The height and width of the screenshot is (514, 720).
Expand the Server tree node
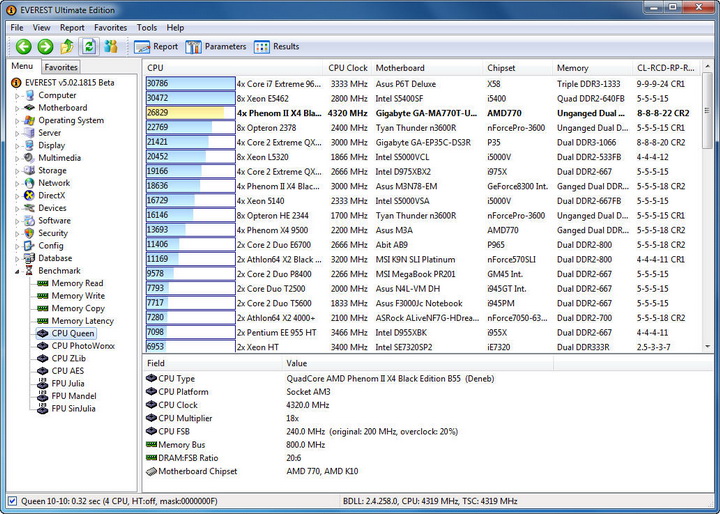coord(17,133)
